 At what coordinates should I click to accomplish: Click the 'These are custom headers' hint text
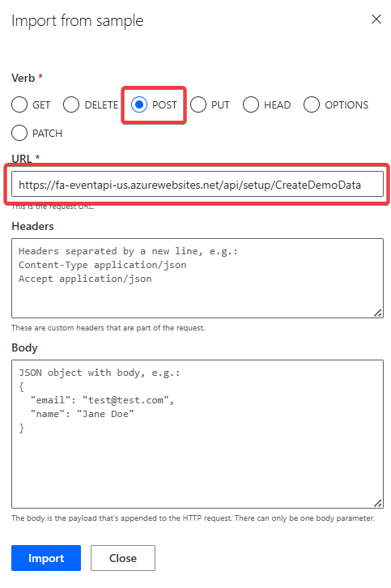[108, 328]
